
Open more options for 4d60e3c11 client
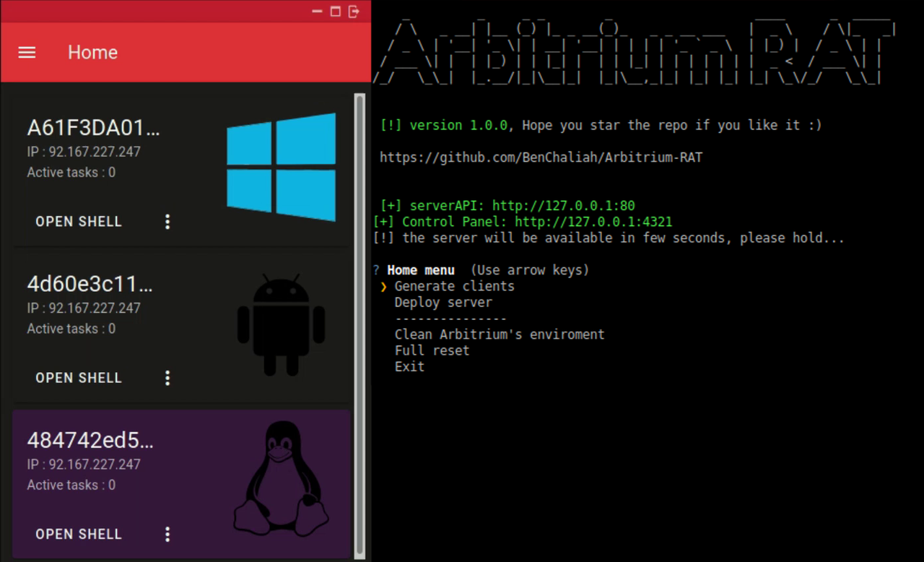167,378
